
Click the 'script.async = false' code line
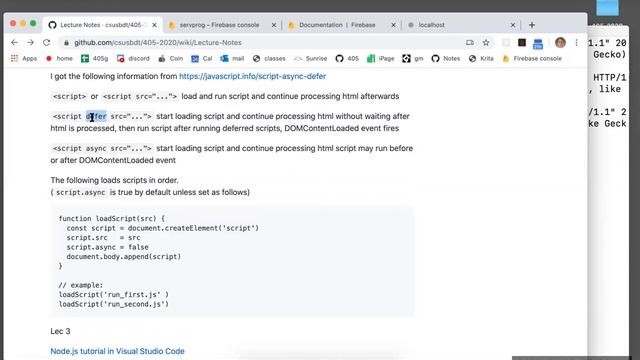click(107, 247)
